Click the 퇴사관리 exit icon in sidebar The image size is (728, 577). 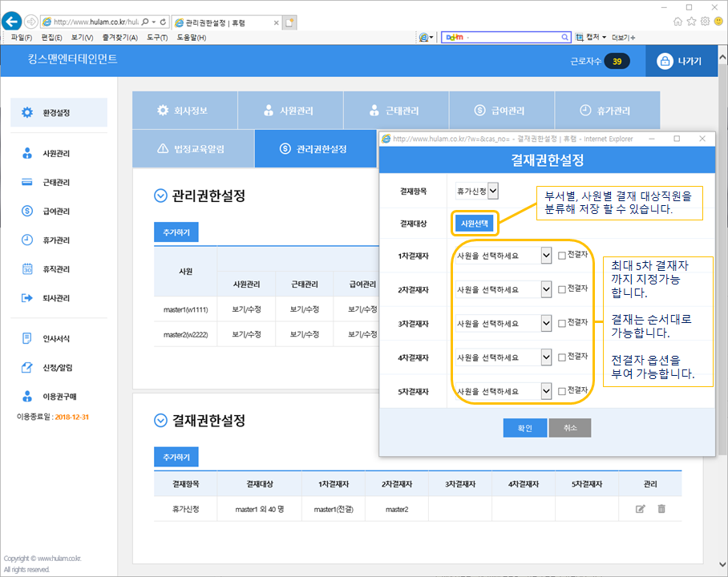point(27,298)
